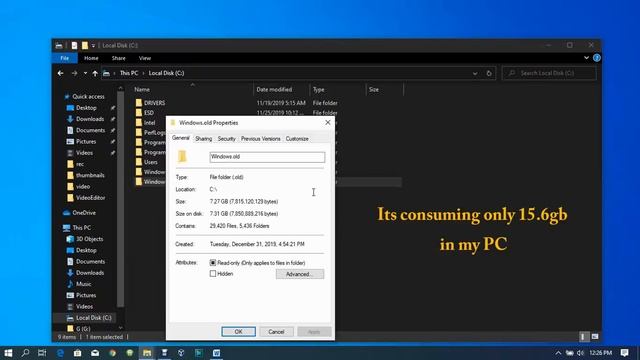Viewport: 640px width, 360px height.
Task: Open the View ribbon tab
Action: point(145,58)
